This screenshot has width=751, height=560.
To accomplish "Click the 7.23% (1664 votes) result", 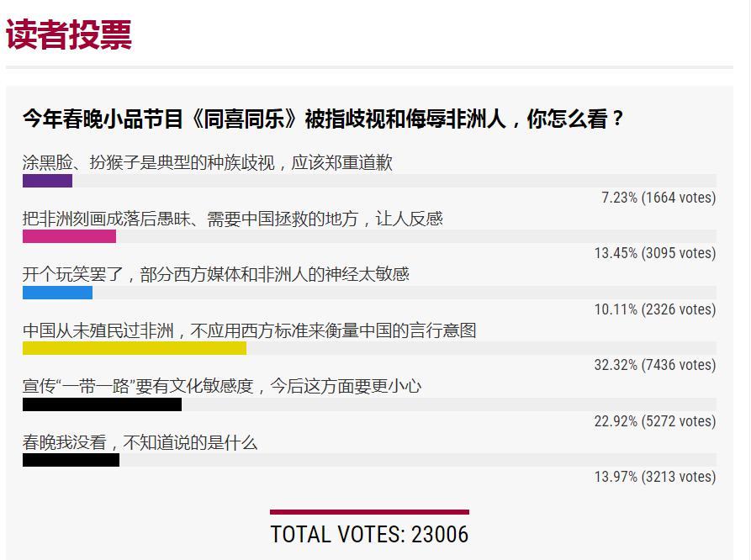I will pyautogui.click(x=658, y=198).
